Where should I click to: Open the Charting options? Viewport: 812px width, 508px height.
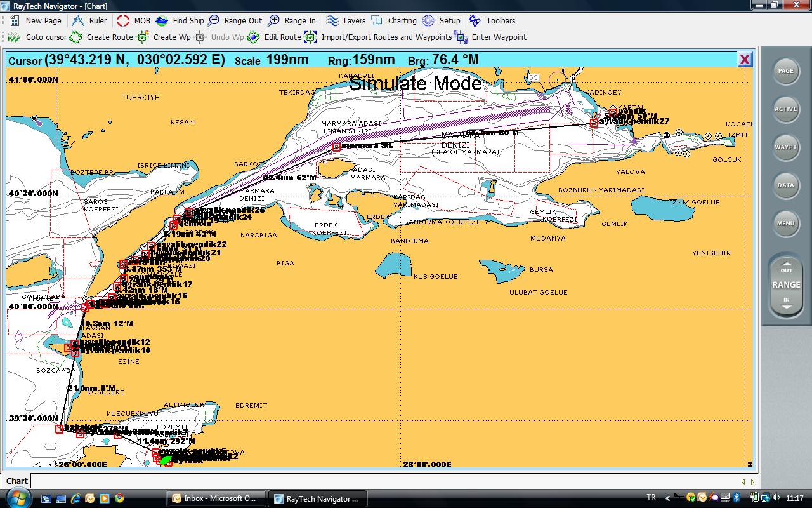(395, 20)
